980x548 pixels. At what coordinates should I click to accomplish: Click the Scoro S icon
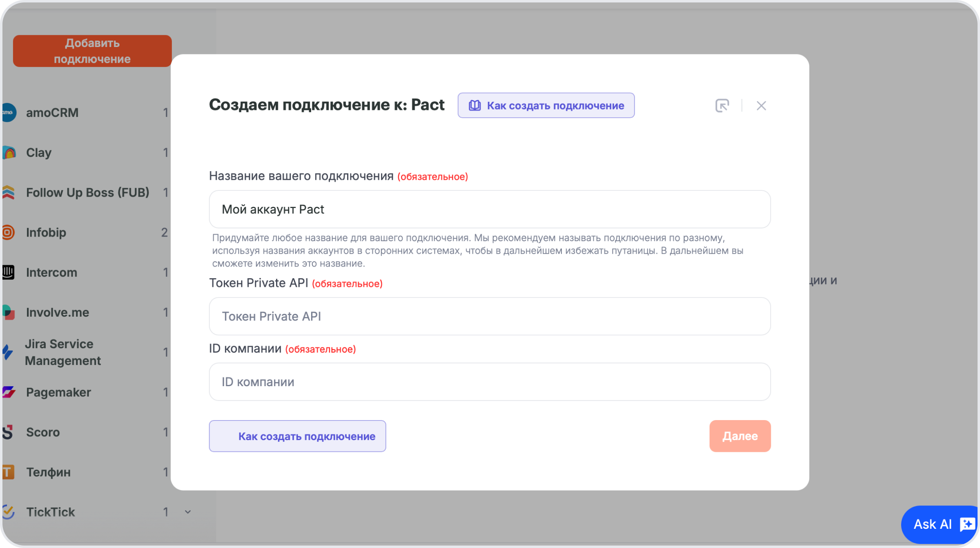pos(8,432)
